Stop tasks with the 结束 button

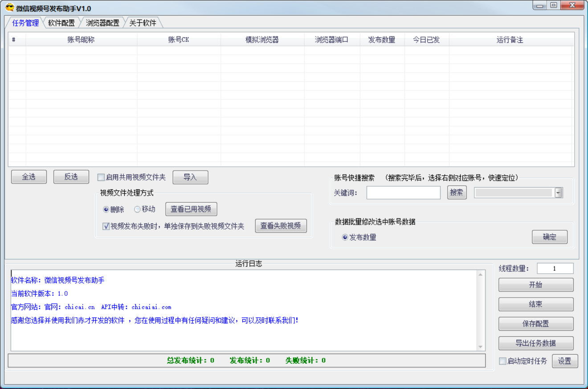pos(536,304)
